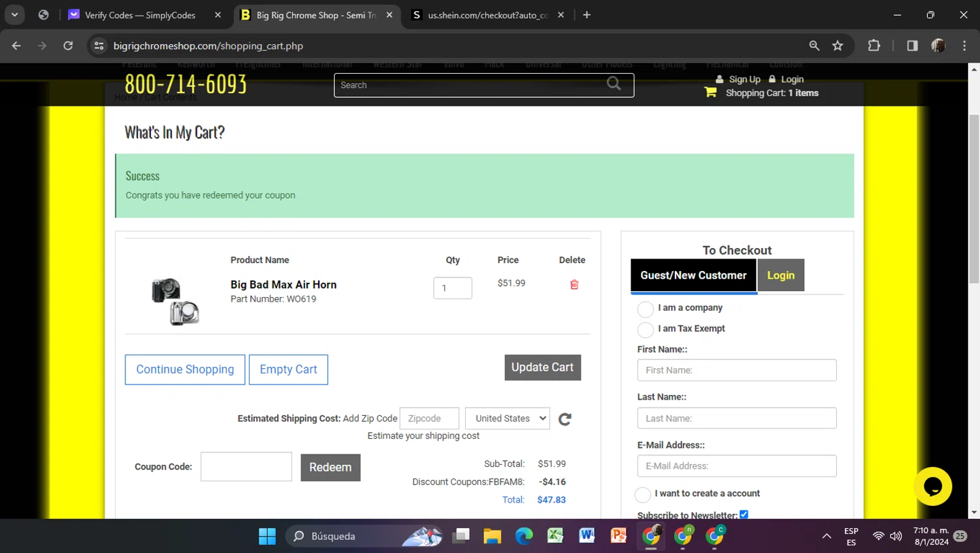
Task: Click the zoom magnifier icon in address bar
Action: 814,46
